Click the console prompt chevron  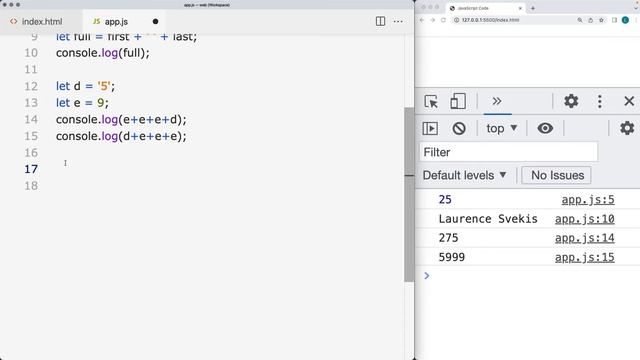tap(427, 276)
